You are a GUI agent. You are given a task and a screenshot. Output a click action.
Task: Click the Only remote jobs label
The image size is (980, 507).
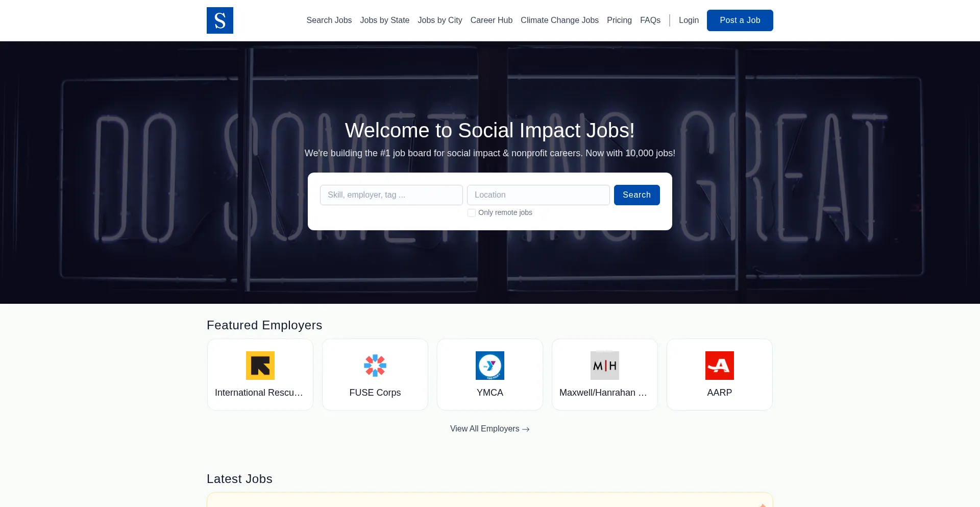coord(505,213)
